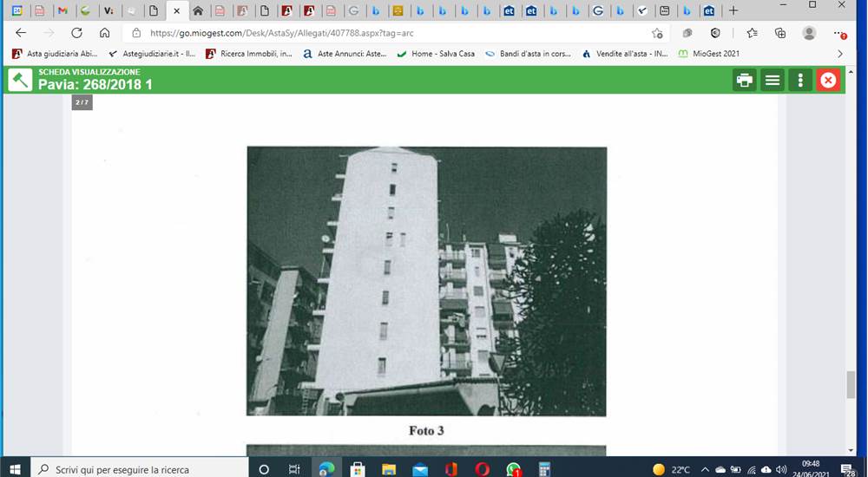868x477 pixels.
Task: Open WhatsApp from the taskbar
Action: (x=513, y=469)
